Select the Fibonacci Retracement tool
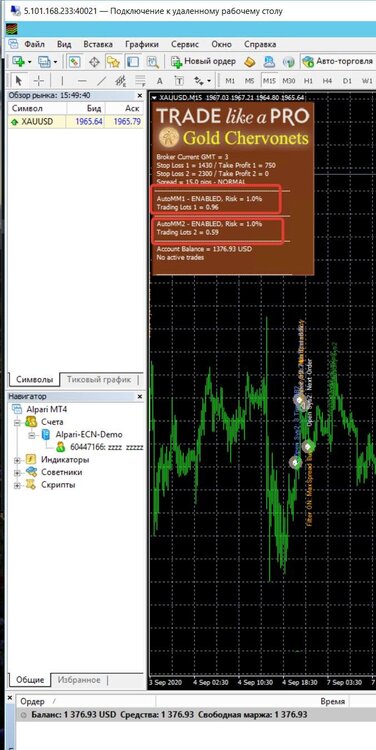 click(140, 80)
